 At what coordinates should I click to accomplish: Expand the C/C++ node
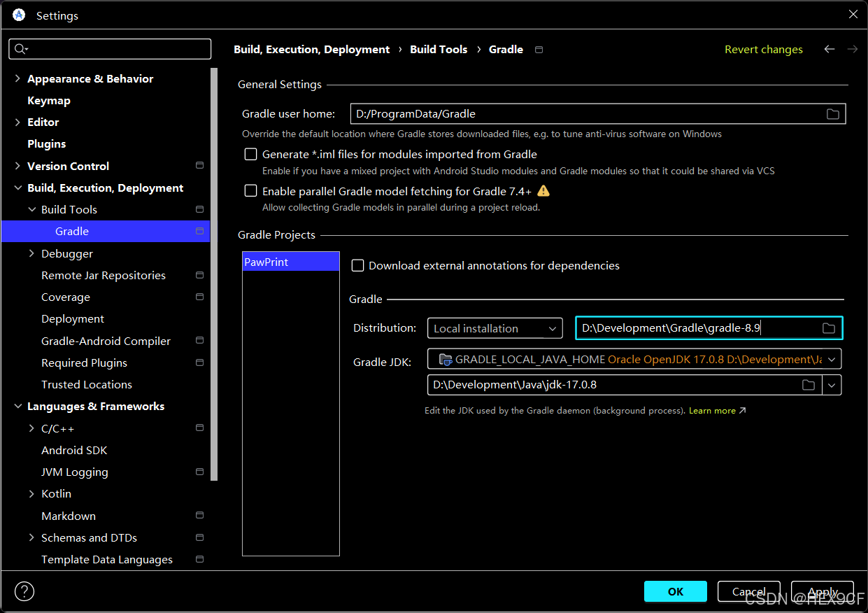31,428
